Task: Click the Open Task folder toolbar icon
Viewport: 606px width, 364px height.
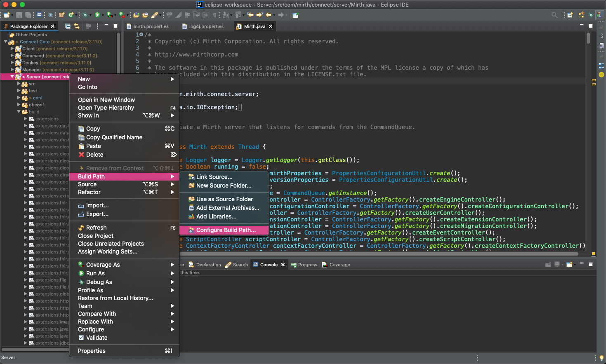Action: [145, 15]
